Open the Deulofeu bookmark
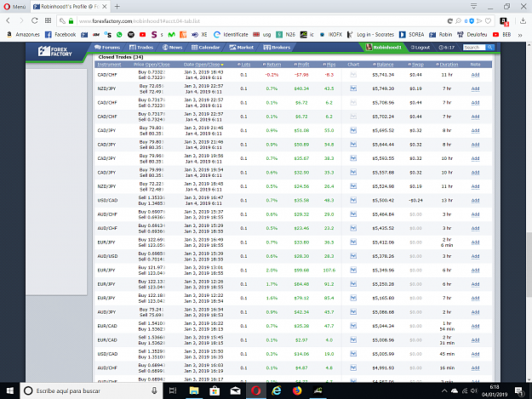This screenshot has height=399, width=532. point(472,35)
